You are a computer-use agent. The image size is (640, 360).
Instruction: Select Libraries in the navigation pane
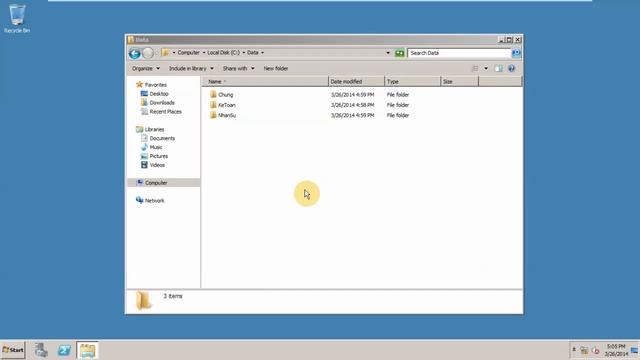154,129
